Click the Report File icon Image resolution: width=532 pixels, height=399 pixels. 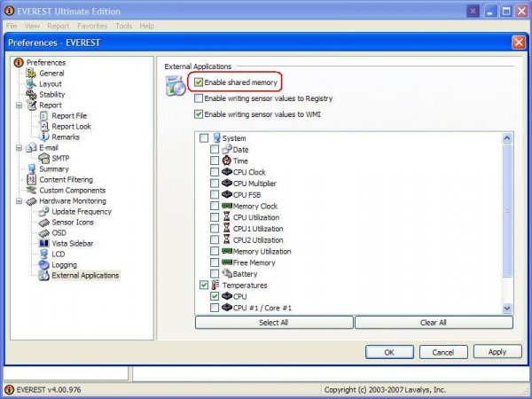coord(43,115)
